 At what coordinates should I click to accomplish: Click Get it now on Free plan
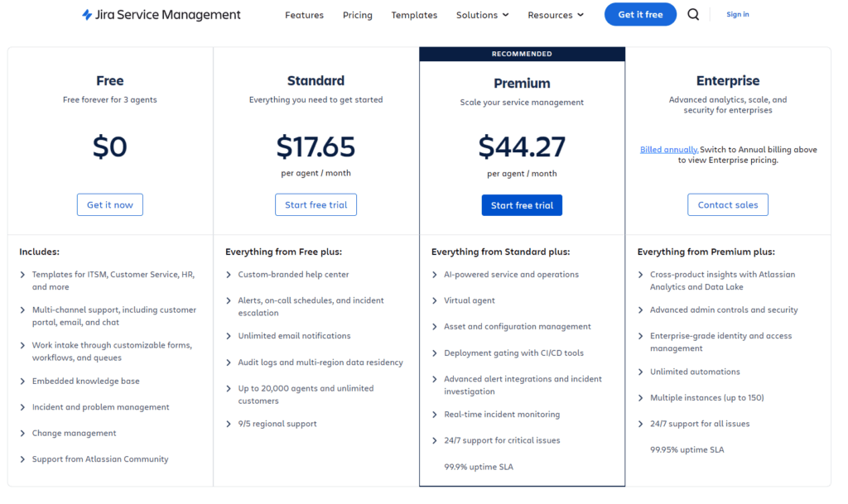(110, 204)
